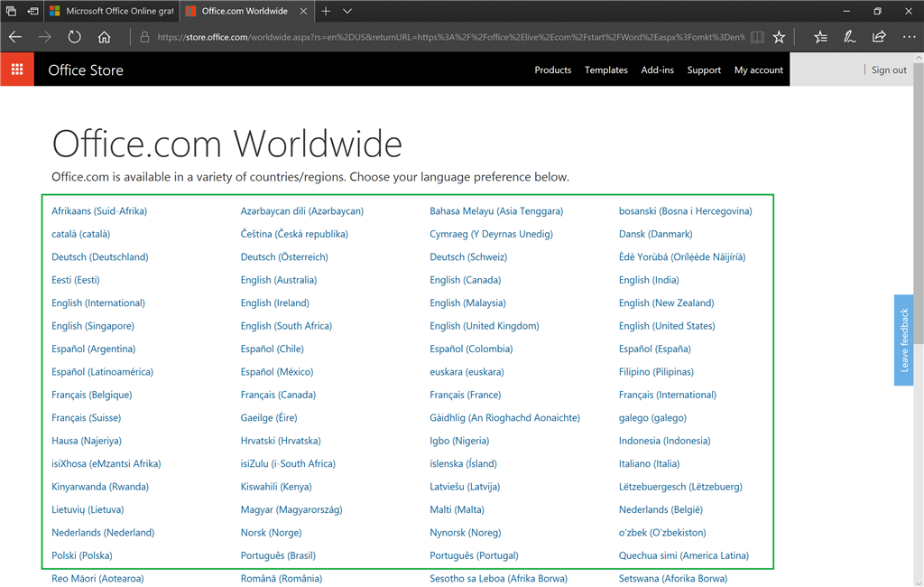Choose English (United States)
Viewport: 924px width, 587px height.
pyautogui.click(x=667, y=326)
